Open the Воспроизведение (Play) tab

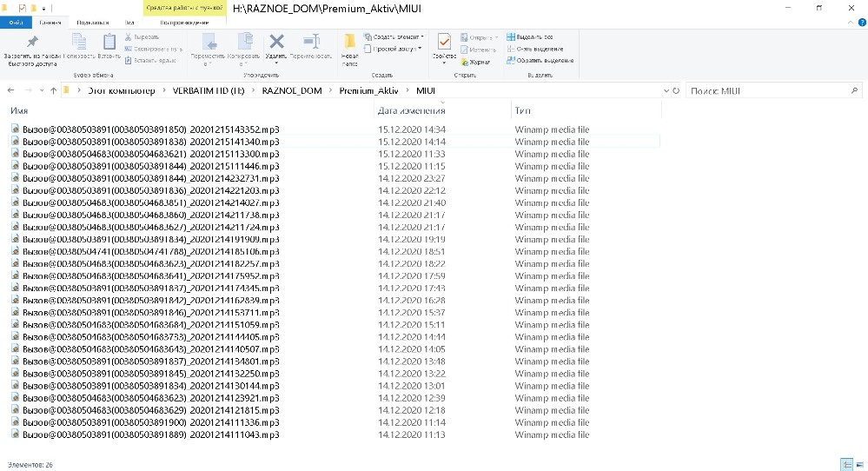184,23
